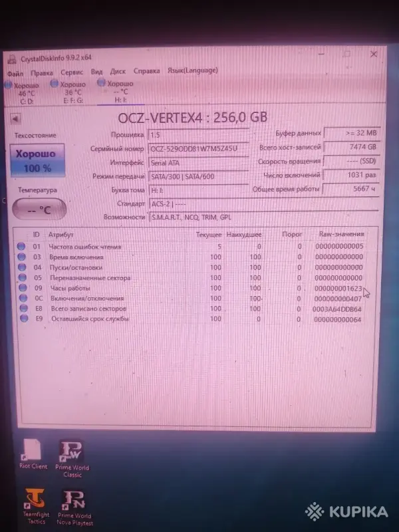This screenshot has width=399, height=532.
Task: Click the Порог column header
Action: click(292, 234)
